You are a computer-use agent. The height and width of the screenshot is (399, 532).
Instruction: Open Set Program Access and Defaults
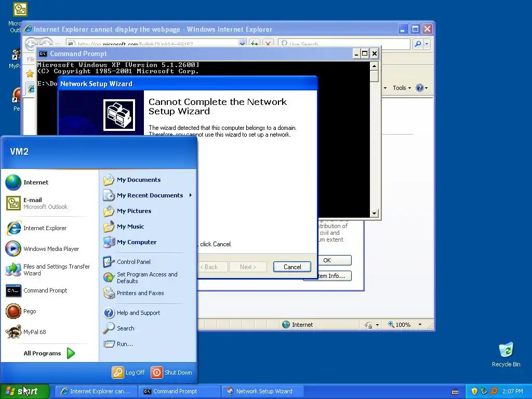point(140,277)
